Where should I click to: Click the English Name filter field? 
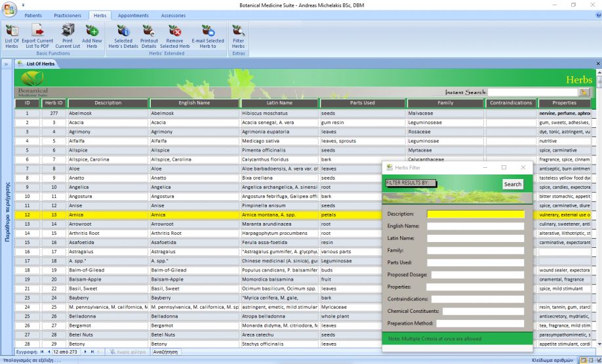475,226
